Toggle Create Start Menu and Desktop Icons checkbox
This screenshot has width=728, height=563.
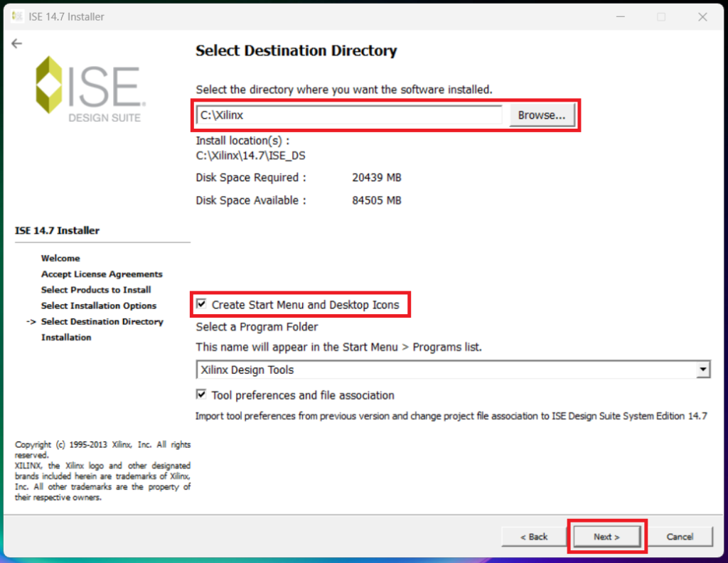tap(201, 304)
